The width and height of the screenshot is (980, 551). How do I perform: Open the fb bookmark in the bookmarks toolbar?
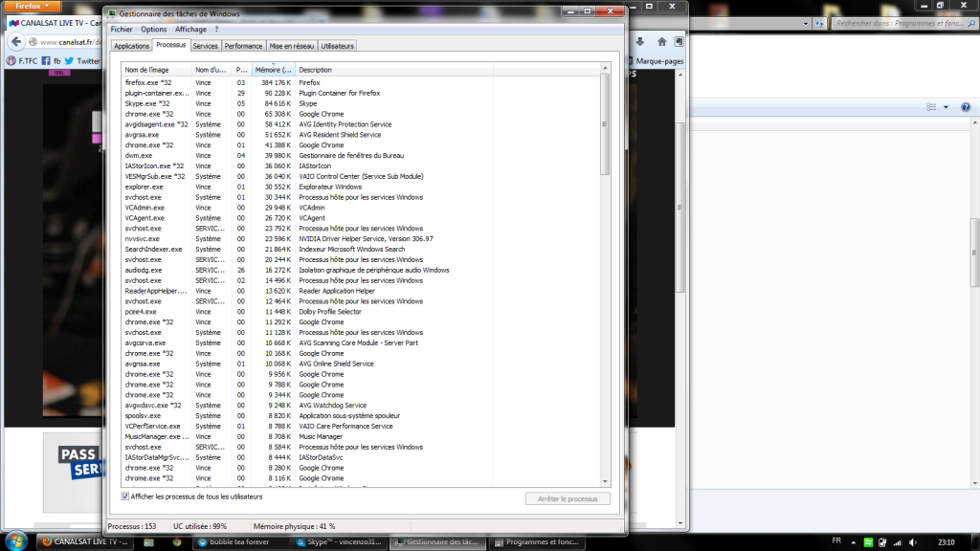click(x=52, y=60)
